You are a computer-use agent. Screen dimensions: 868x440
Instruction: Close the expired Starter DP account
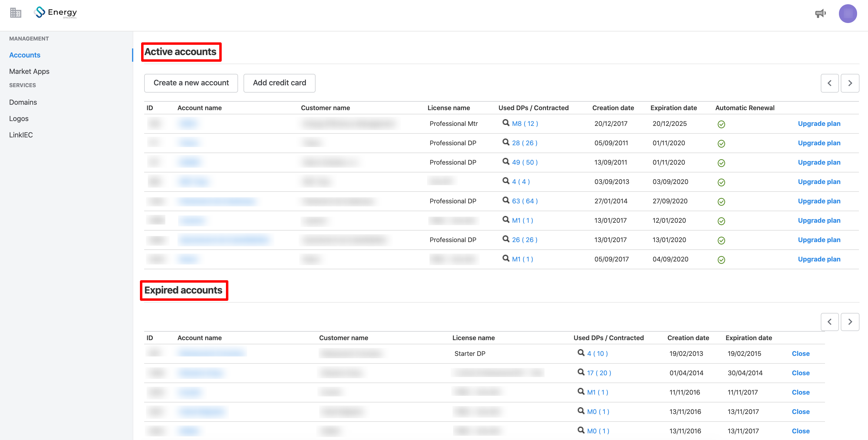click(x=800, y=353)
